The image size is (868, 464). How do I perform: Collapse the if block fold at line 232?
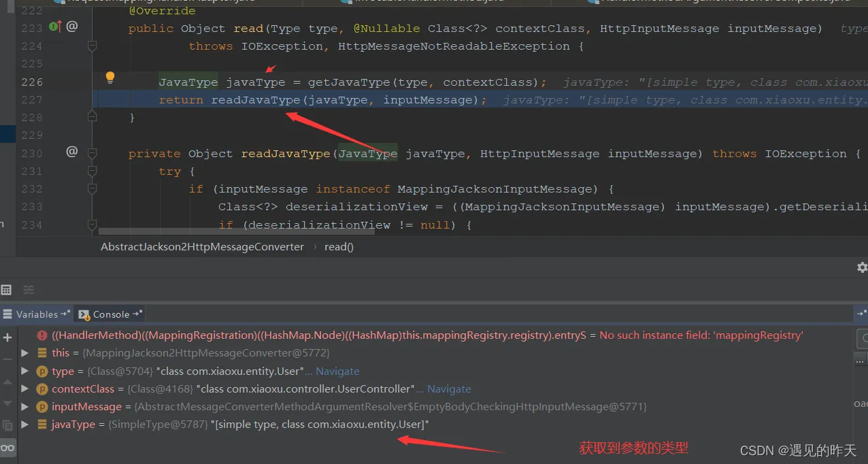[93, 189]
